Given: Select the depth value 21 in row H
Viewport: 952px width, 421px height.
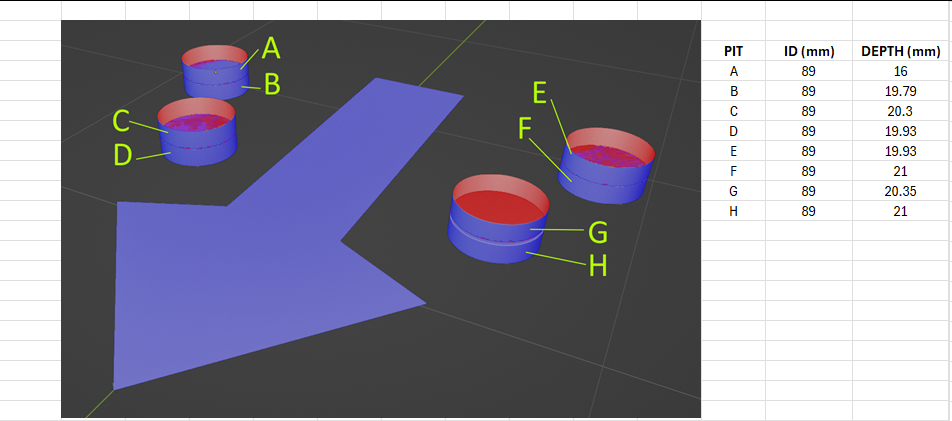Looking at the screenshot, I should pyautogui.click(x=901, y=211).
